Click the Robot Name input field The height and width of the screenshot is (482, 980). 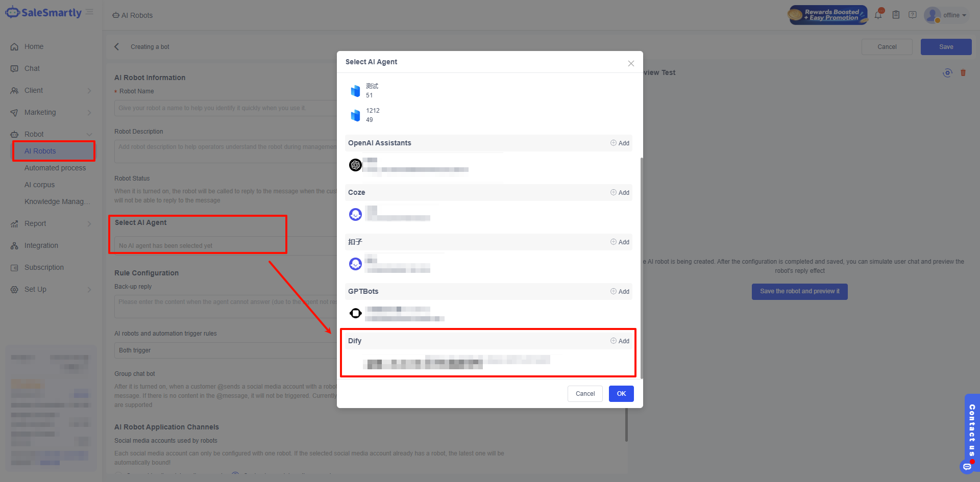[x=225, y=108]
